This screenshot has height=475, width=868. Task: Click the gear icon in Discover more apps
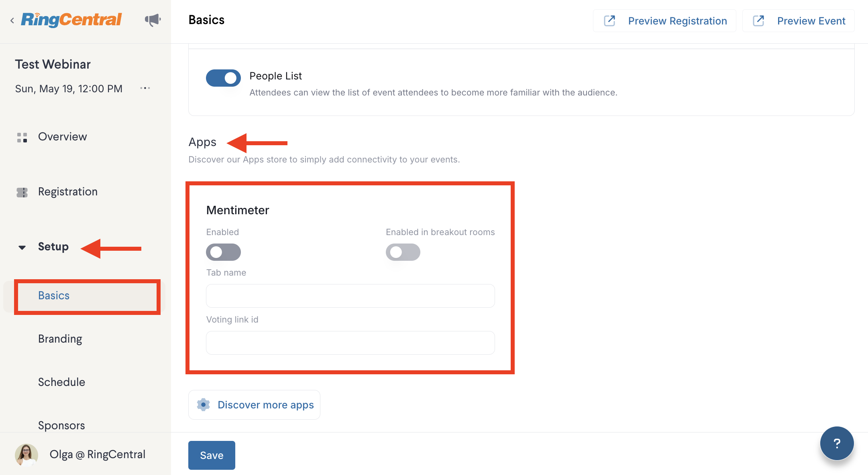[x=203, y=405]
